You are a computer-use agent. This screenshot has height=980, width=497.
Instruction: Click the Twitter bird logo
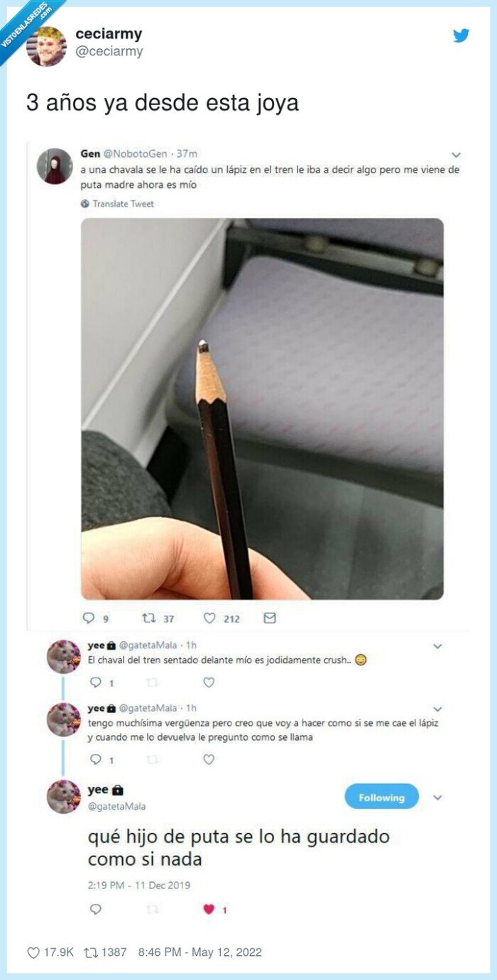[x=461, y=35]
